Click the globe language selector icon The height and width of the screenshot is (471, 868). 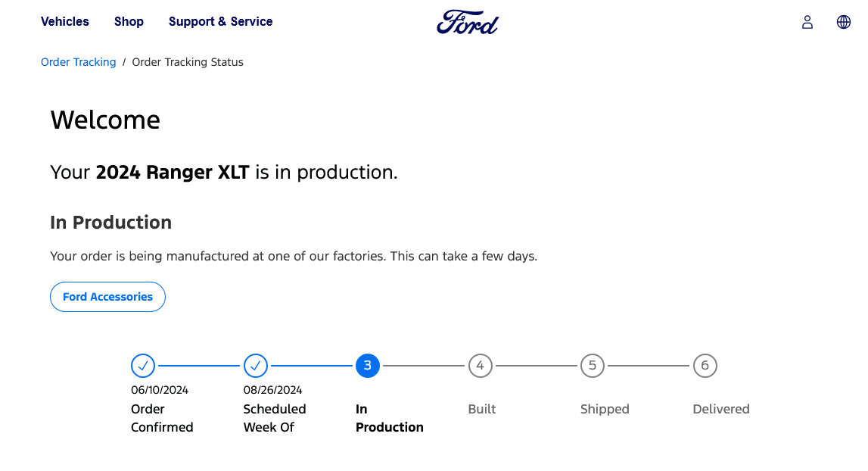click(843, 22)
